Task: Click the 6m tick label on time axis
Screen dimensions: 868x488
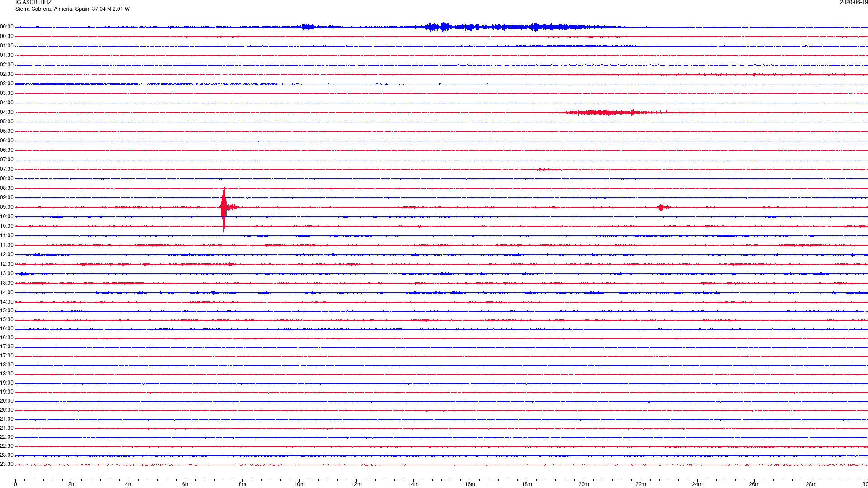Action: pos(186,484)
